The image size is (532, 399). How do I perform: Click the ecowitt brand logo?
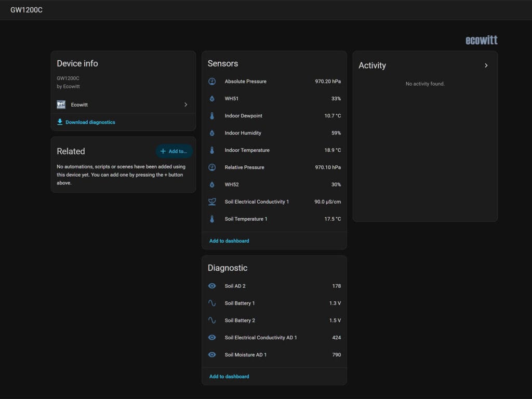click(x=481, y=40)
